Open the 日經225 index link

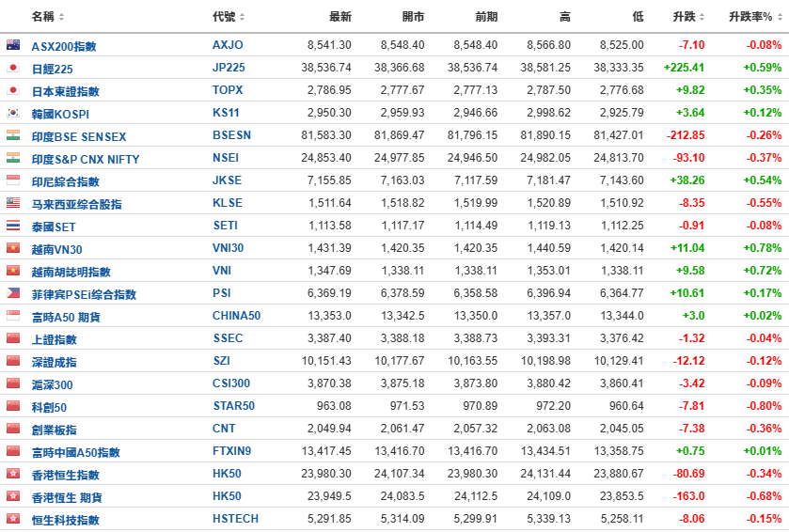(x=53, y=69)
